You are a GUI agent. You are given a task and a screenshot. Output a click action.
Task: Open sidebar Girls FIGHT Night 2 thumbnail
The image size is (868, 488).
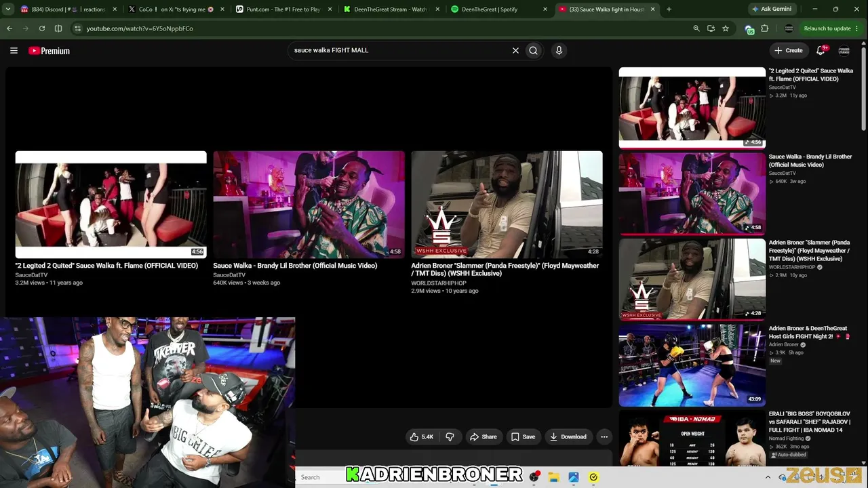pyautogui.click(x=692, y=365)
